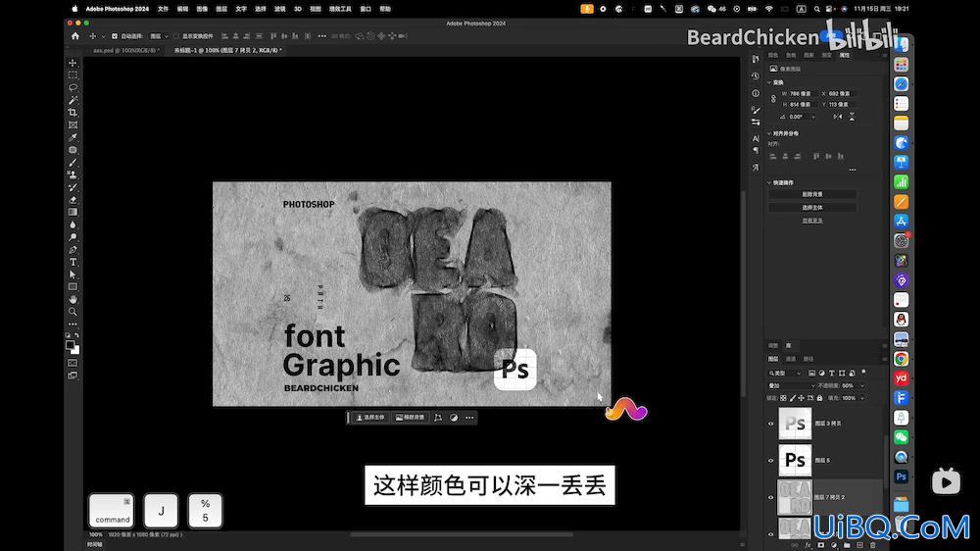The height and width of the screenshot is (551, 980).
Task: Select the Gradient tool
Action: point(73,212)
